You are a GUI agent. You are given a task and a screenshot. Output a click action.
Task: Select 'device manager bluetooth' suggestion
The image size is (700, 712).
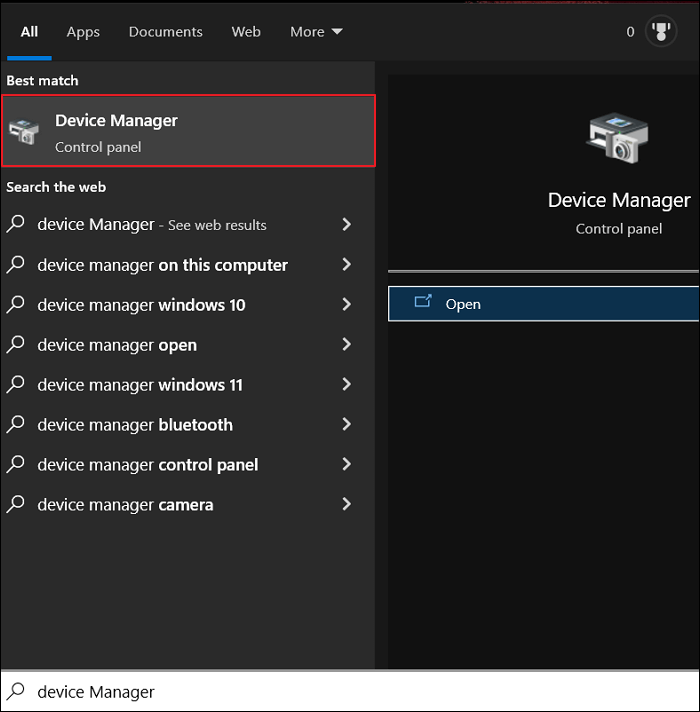(182, 425)
